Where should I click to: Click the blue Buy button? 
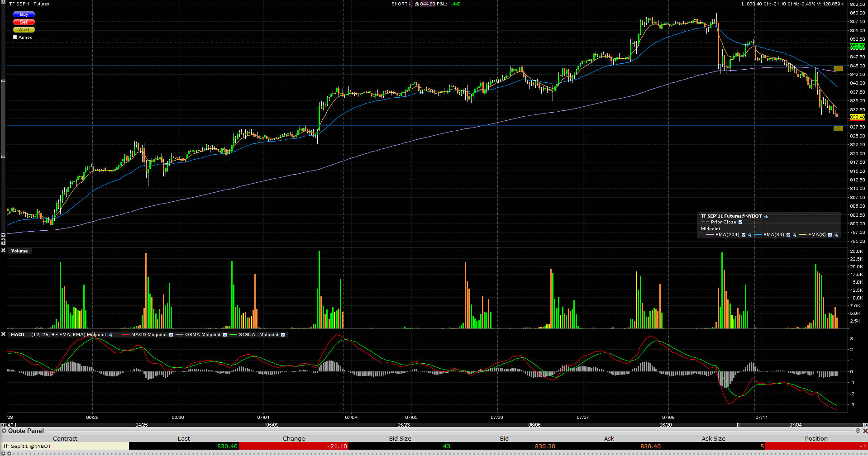(24, 14)
